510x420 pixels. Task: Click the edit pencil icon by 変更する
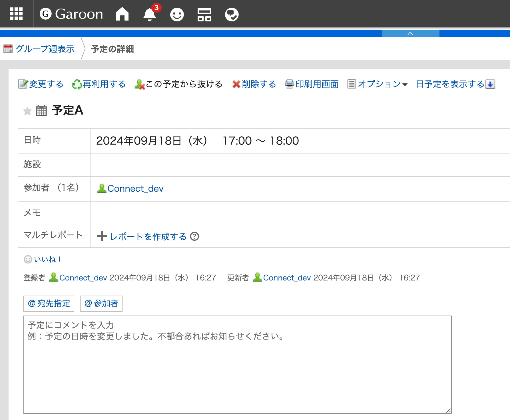point(23,84)
